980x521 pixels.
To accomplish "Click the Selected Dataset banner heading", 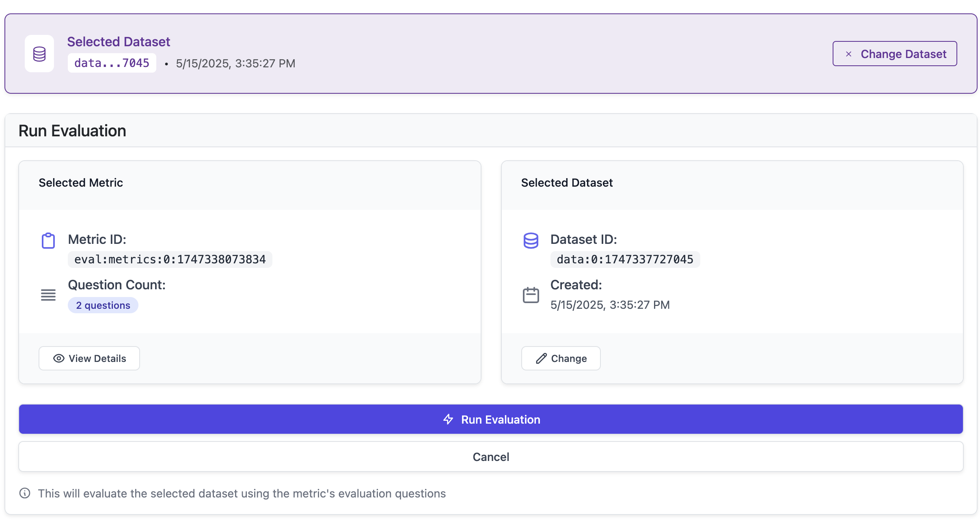I will [119, 41].
